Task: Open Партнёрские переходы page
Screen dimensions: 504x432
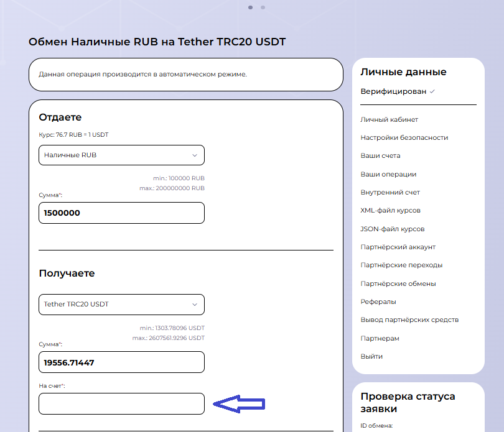Action: pyautogui.click(x=402, y=265)
